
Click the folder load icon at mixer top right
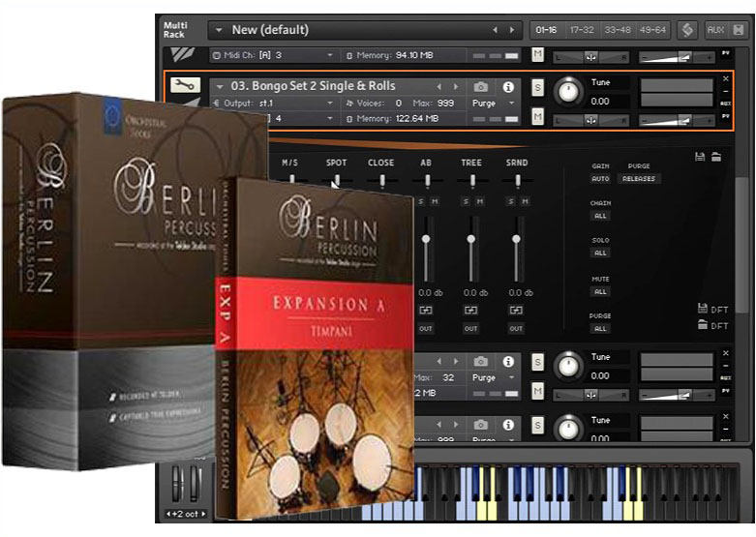(716, 156)
